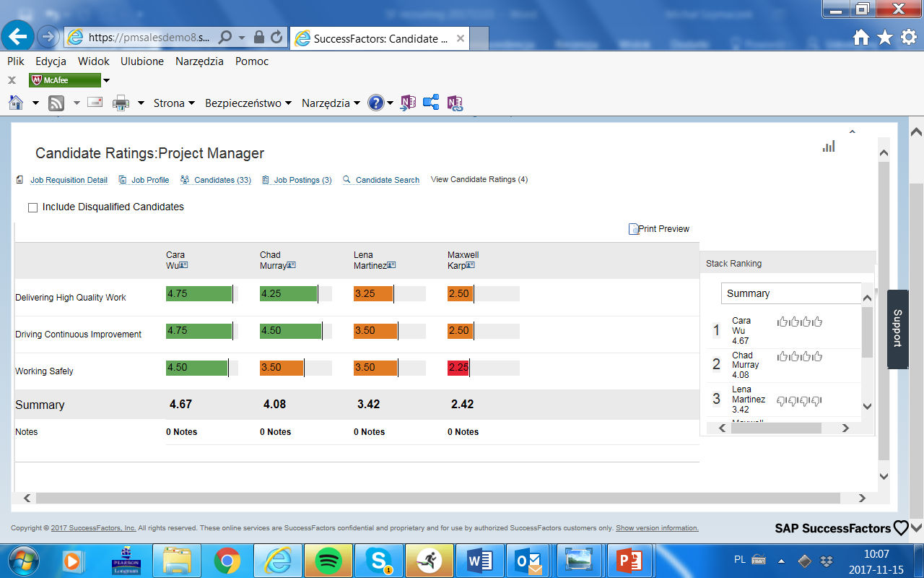Open the browser Favorites star icon
Viewport: 924px width, 578px height.
pyautogui.click(x=885, y=38)
